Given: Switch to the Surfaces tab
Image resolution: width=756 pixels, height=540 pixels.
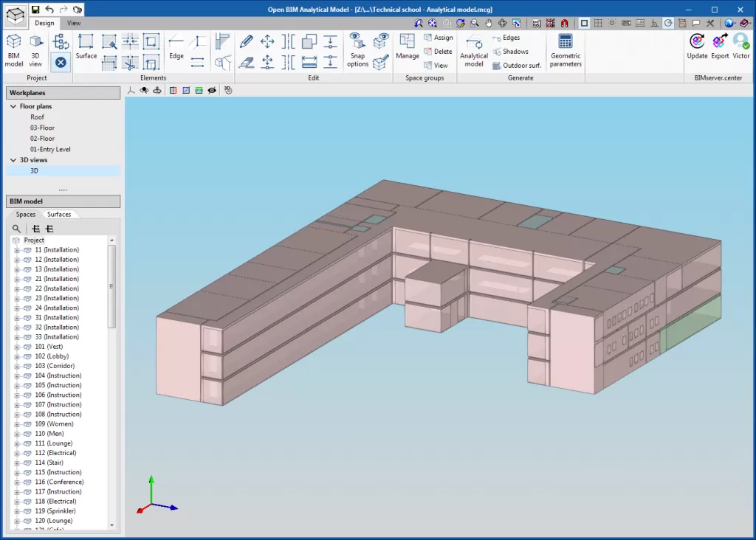Looking at the screenshot, I should pyautogui.click(x=59, y=215).
